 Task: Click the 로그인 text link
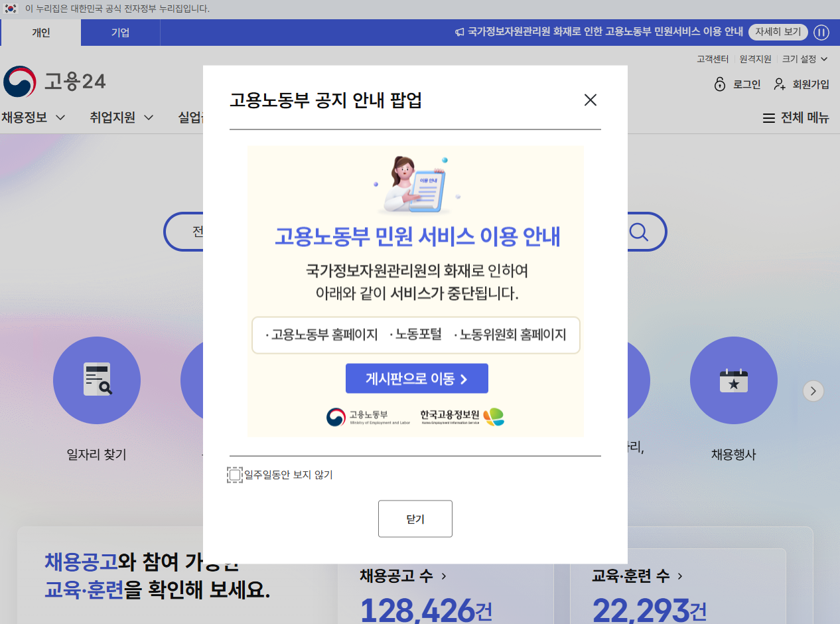(747, 84)
